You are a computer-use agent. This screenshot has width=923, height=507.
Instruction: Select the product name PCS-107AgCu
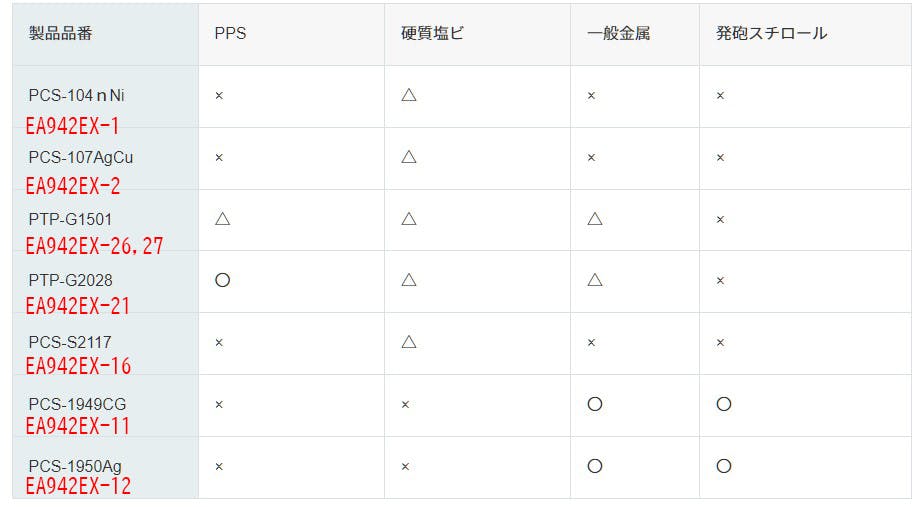click(81, 157)
